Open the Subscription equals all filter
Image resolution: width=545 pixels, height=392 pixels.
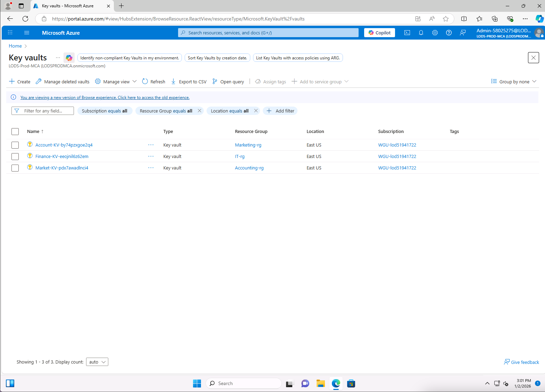pos(105,111)
